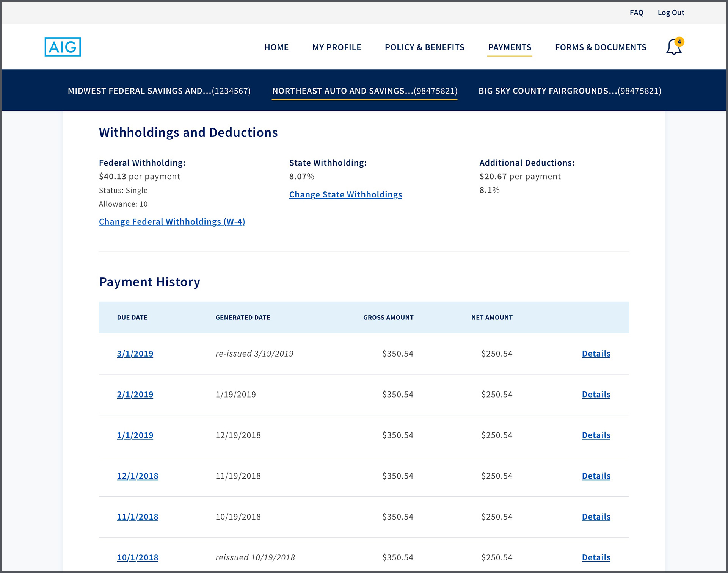Click the AIG logo

(x=63, y=47)
